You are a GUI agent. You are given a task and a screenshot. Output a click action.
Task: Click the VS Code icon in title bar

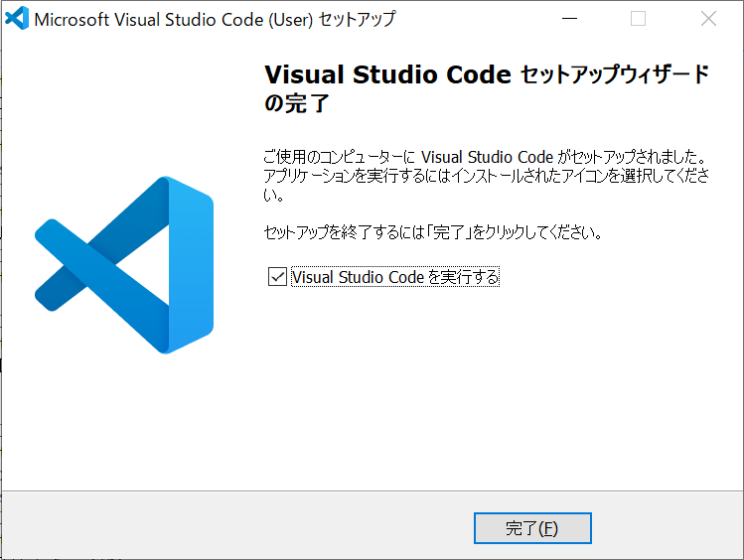click(17, 19)
